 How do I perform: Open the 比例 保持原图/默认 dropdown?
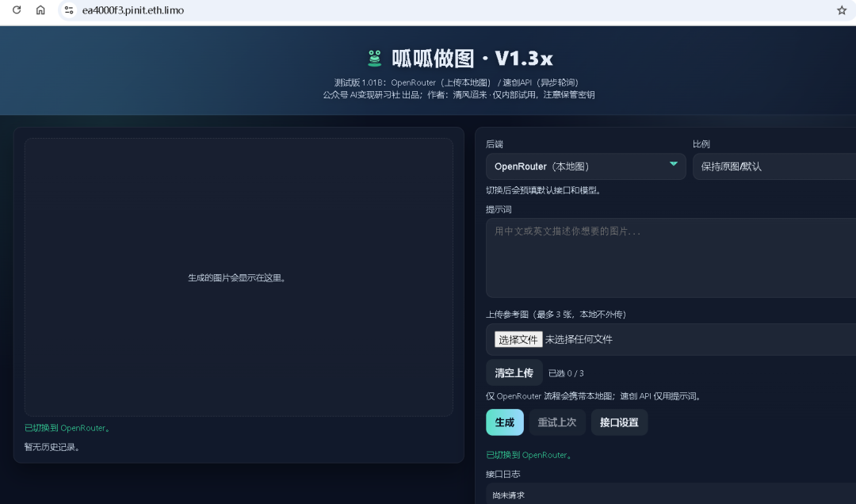pyautogui.click(x=774, y=166)
